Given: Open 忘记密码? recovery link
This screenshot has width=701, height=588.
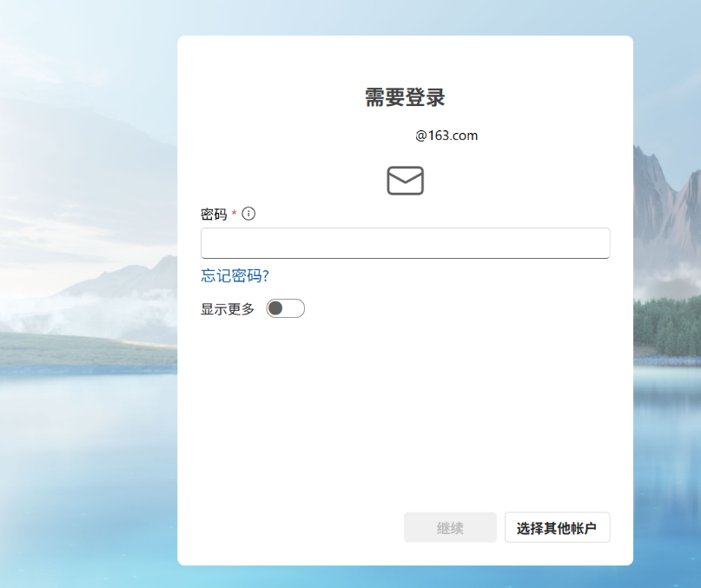Looking at the screenshot, I should [x=235, y=276].
